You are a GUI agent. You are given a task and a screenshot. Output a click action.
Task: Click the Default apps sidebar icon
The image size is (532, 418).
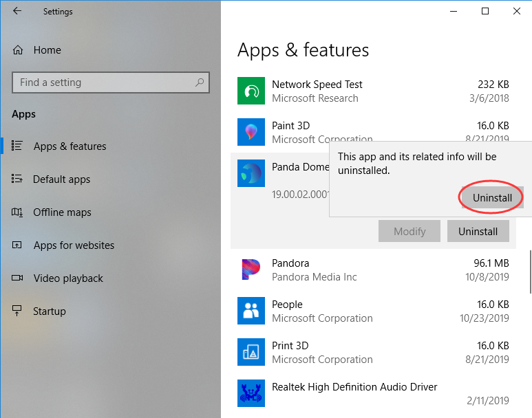pyautogui.click(x=17, y=179)
